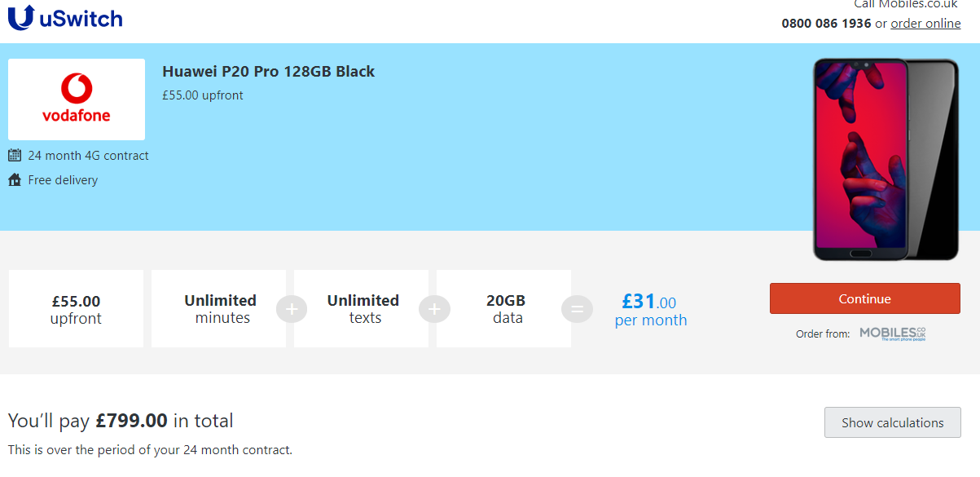Click the uSwitch logo
This screenshot has height=477, width=980.
[65, 17]
